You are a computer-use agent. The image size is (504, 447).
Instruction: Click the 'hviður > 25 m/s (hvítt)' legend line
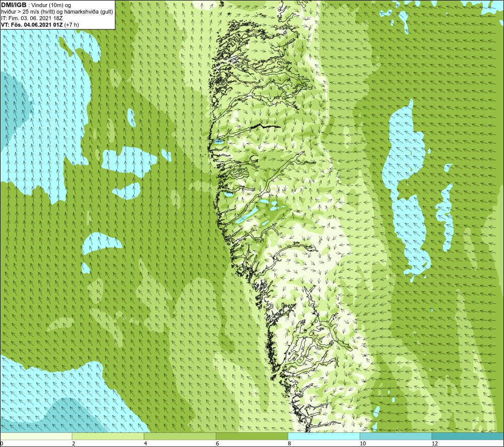(57, 12)
